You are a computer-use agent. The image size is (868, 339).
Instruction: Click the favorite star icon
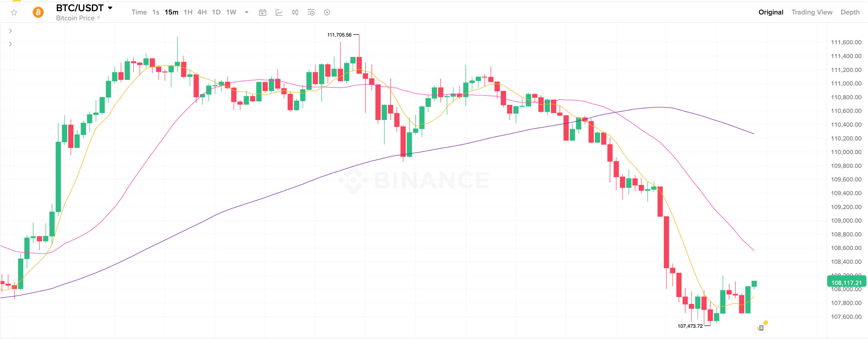point(14,12)
